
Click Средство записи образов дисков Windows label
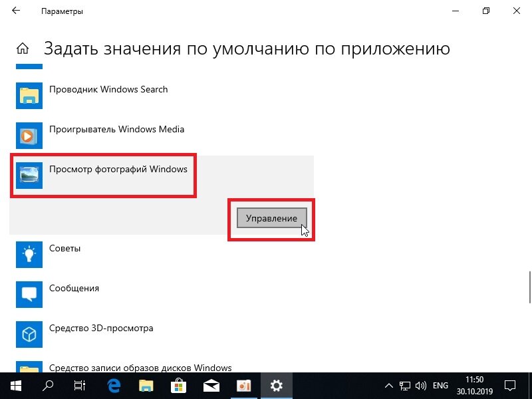(140, 368)
